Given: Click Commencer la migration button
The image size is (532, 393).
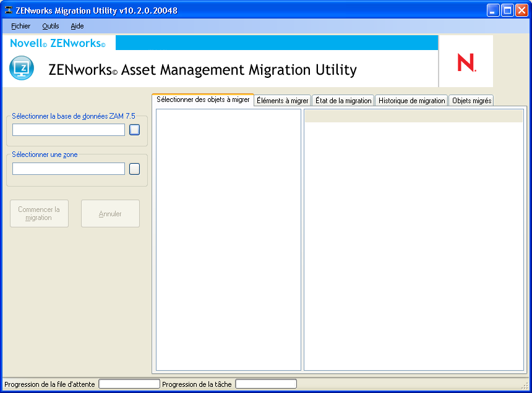Looking at the screenshot, I should coord(40,213).
